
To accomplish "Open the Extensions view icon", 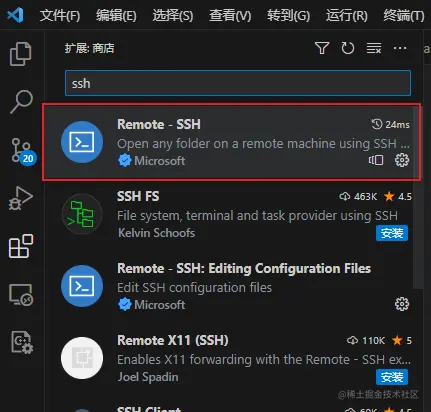I will (x=21, y=246).
